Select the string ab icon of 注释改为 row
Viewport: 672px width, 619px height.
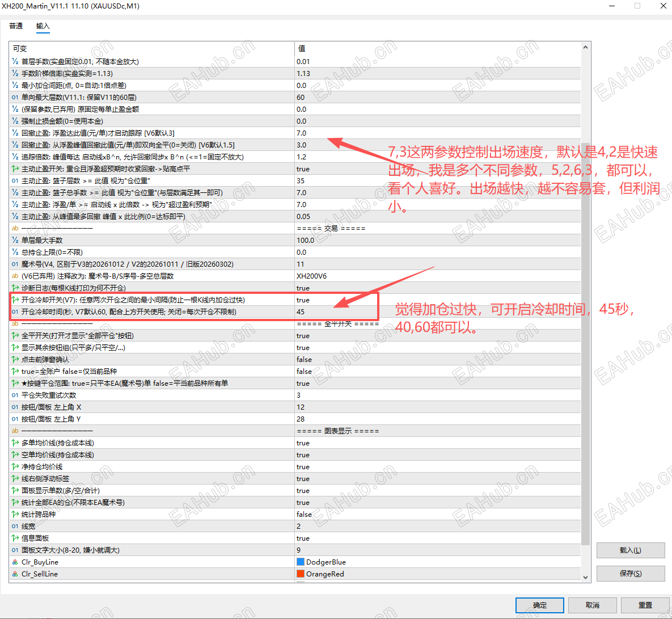coord(15,276)
